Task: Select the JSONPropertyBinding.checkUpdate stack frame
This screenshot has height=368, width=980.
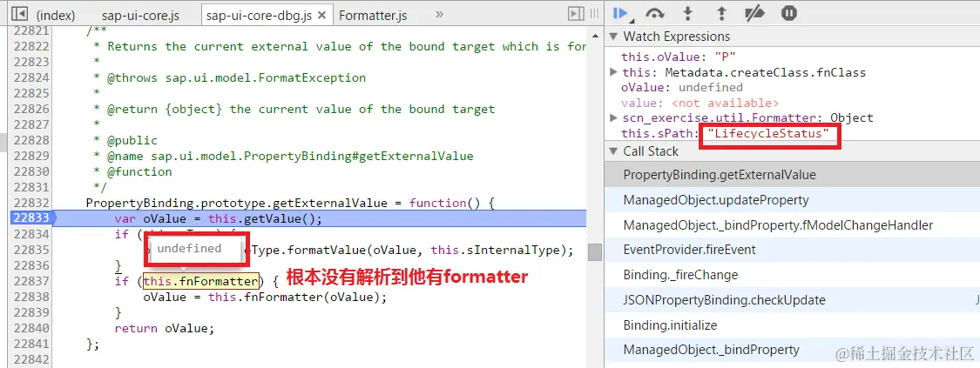Action: pos(793,300)
